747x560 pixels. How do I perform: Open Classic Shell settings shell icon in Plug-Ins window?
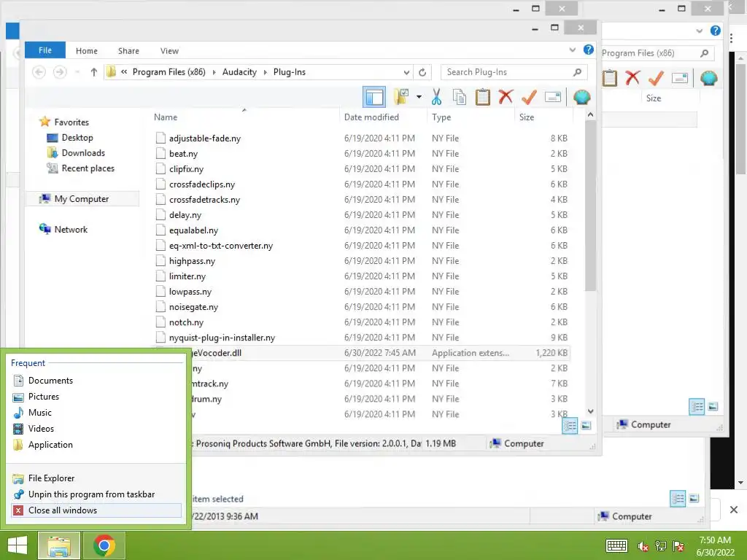(x=581, y=97)
